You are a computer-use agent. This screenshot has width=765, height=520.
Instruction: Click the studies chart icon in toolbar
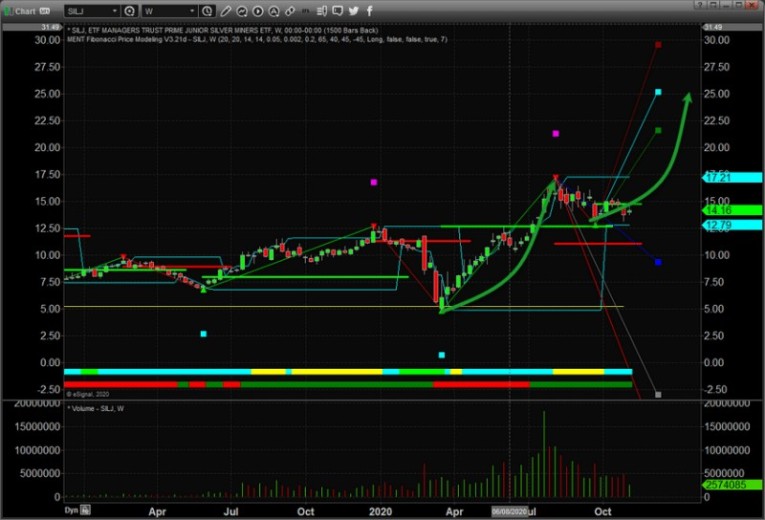coord(242,10)
